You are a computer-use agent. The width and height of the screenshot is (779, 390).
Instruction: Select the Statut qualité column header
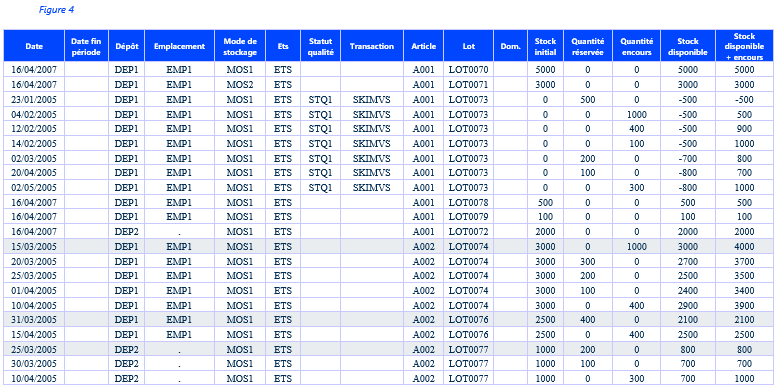coord(320,46)
